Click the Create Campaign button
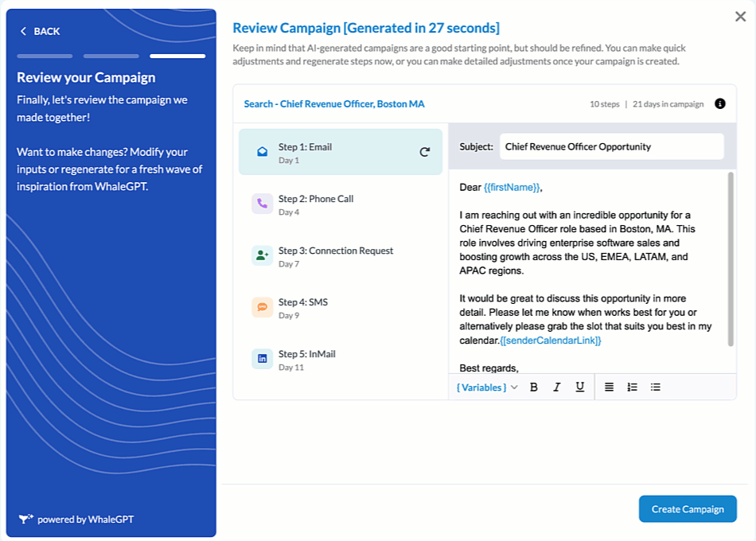 tap(687, 508)
